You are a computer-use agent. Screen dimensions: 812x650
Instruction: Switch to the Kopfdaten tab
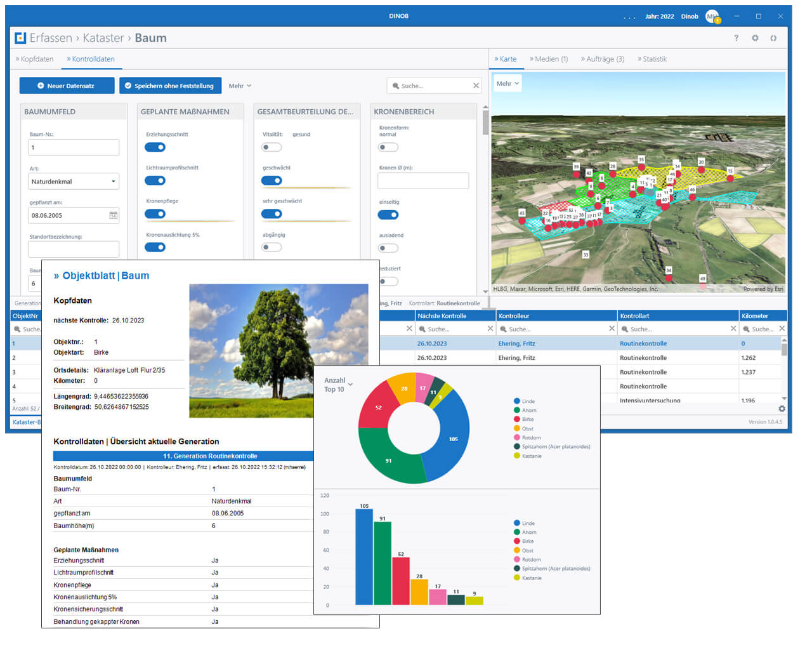[35, 59]
